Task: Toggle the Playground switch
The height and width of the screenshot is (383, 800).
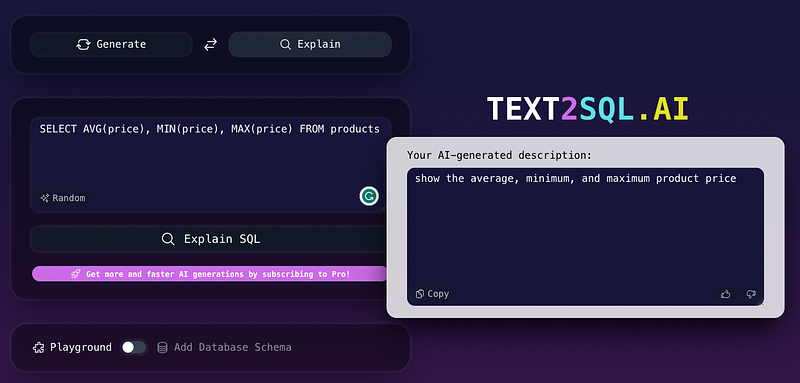Action: [x=134, y=347]
